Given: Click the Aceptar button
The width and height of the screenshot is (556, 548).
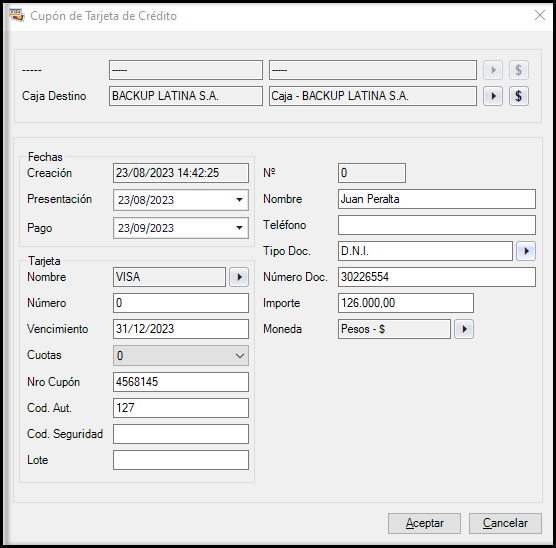Looking at the screenshot, I should (x=424, y=523).
